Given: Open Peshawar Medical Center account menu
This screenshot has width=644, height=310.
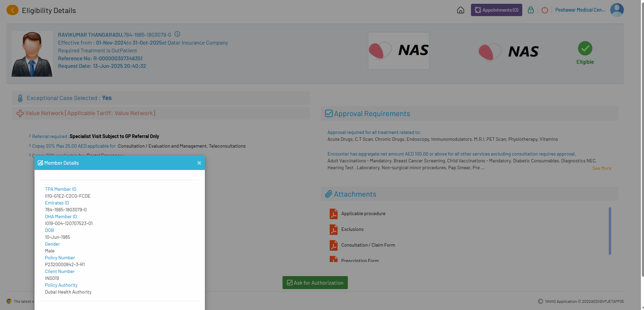Looking at the screenshot, I should click(580, 10).
